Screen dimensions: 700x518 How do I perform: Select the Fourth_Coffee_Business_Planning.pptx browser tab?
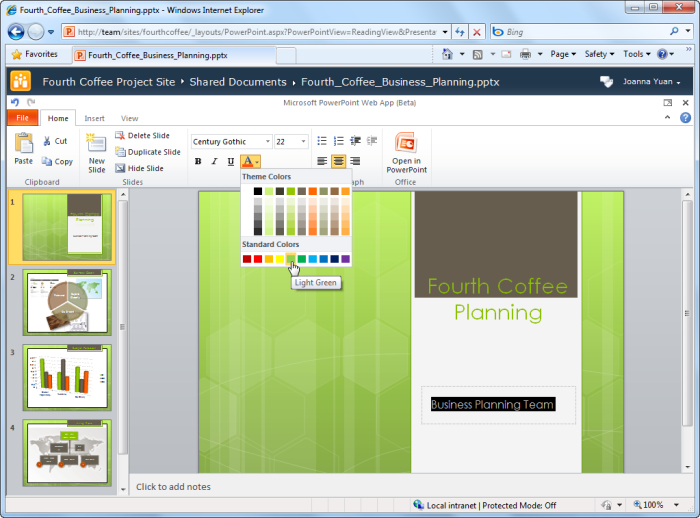coord(174,55)
